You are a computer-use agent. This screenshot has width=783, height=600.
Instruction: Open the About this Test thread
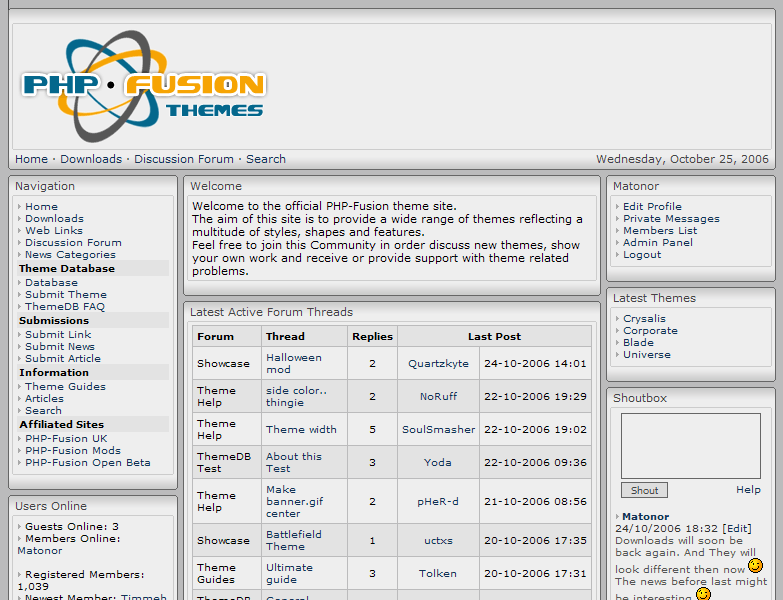pos(294,462)
